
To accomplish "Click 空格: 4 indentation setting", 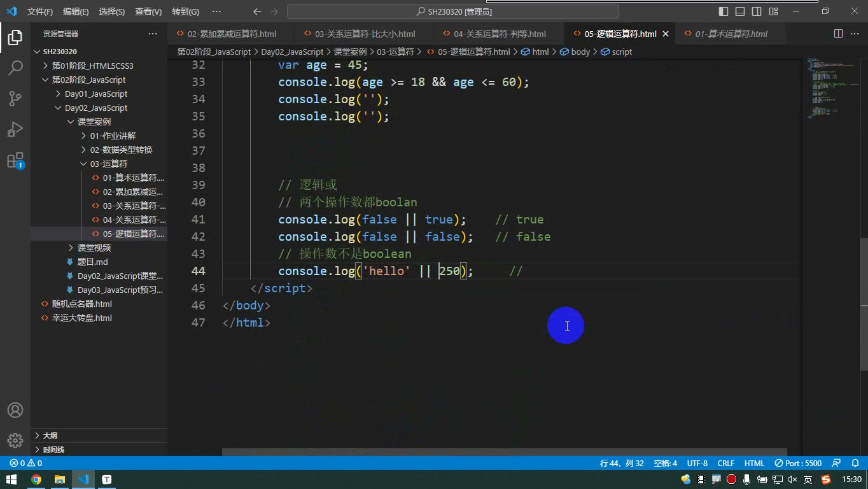I will (665, 463).
